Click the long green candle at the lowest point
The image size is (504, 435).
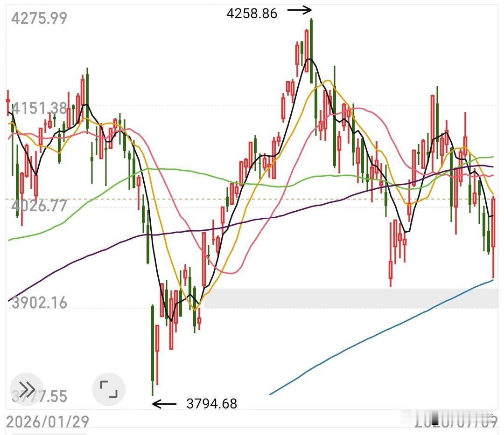[153, 350]
